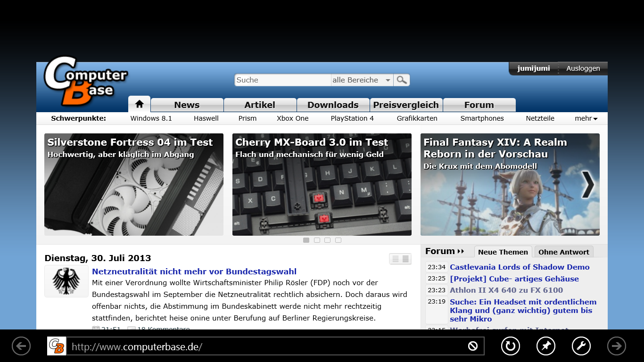The height and width of the screenshot is (362, 644).
Task: Open the Artikel tab
Action: (x=260, y=105)
